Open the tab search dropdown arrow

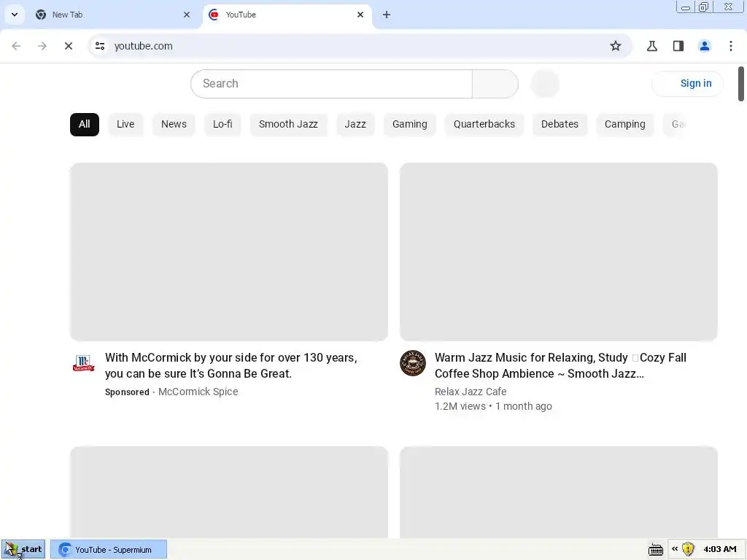[15, 15]
